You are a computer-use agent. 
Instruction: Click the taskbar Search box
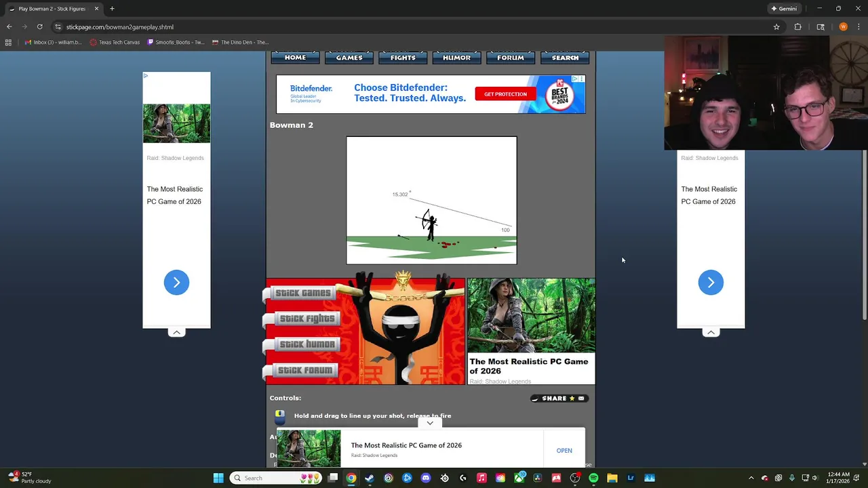[x=277, y=478]
